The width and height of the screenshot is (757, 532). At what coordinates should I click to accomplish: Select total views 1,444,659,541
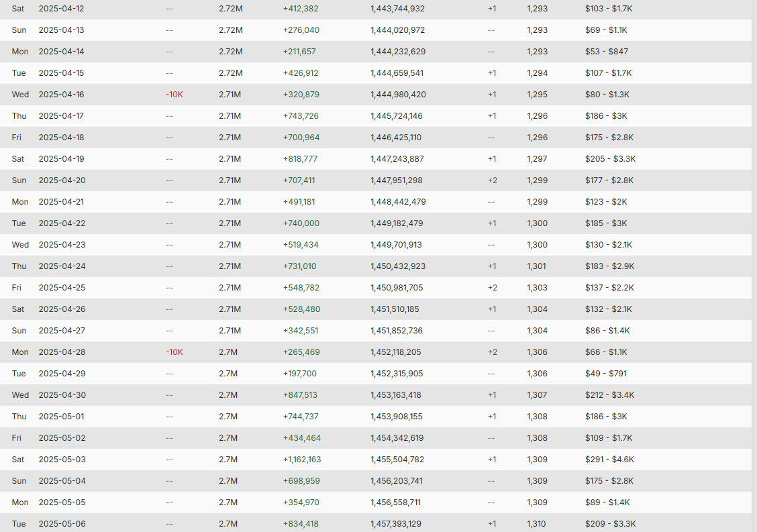[x=397, y=73]
